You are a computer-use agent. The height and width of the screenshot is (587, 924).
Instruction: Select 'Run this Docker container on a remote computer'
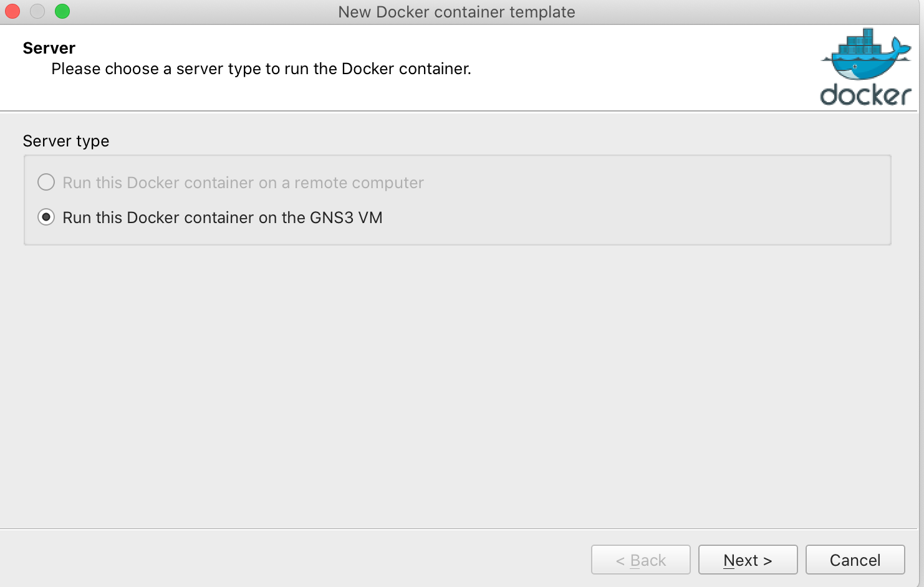[x=243, y=183]
